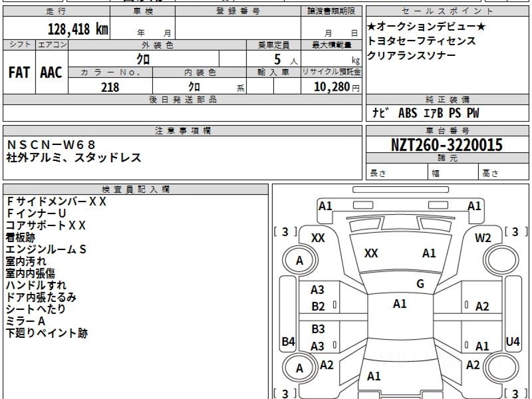Click the XX mark on the hood
Screen dimensions: 532x399
tap(371, 254)
